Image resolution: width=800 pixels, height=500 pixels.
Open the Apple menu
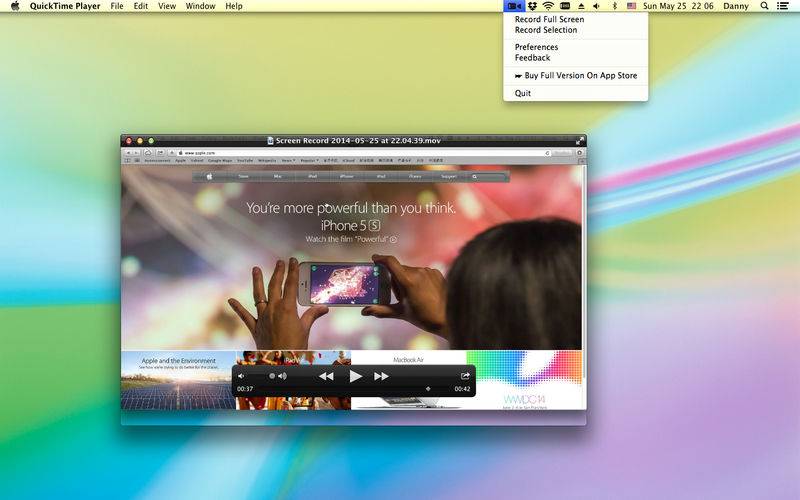click(x=15, y=6)
